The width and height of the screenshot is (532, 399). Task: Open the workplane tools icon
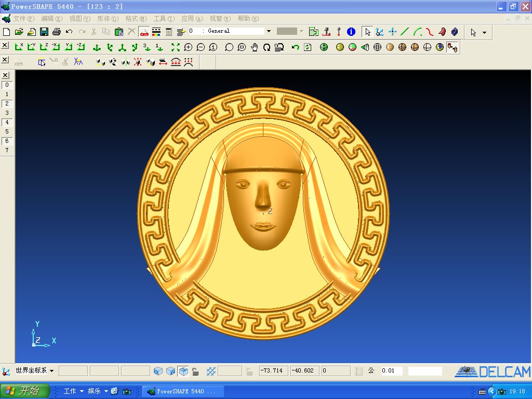coord(380,32)
